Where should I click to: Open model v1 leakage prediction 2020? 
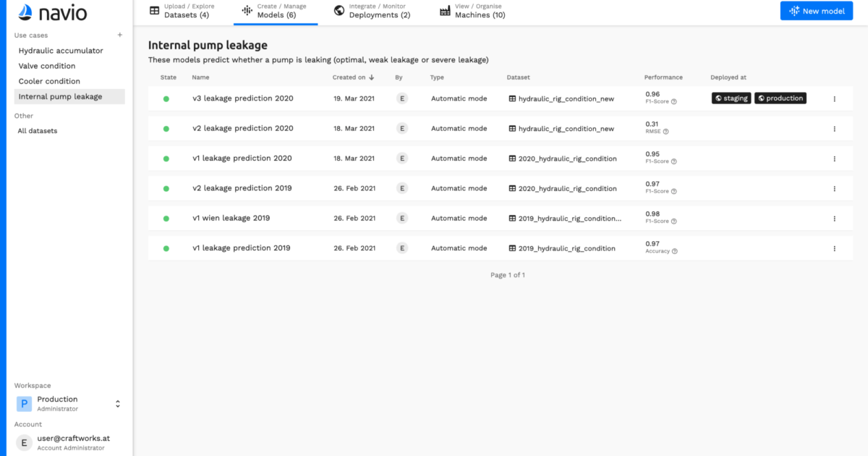(x=242, y=159)
